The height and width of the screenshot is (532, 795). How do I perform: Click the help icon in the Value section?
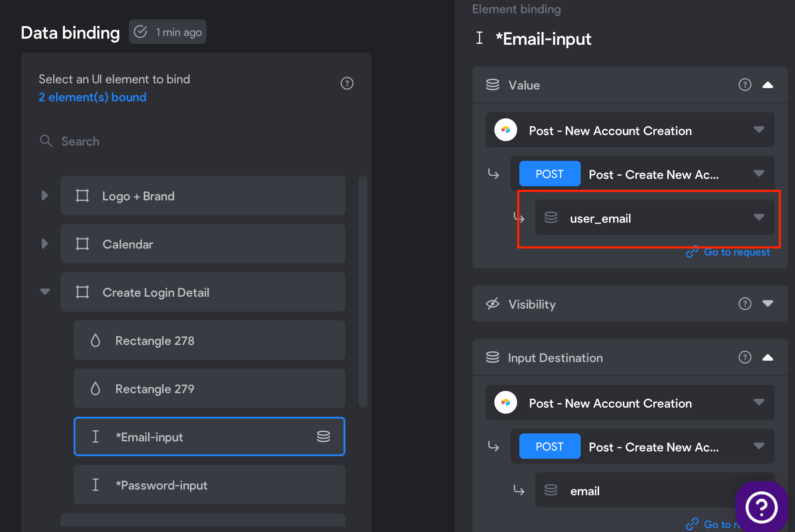coord(745,85)
